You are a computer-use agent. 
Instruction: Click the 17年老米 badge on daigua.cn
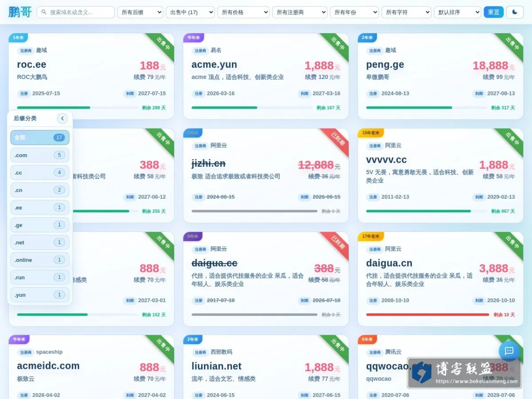pyautogui.click(x=371, y=236)
